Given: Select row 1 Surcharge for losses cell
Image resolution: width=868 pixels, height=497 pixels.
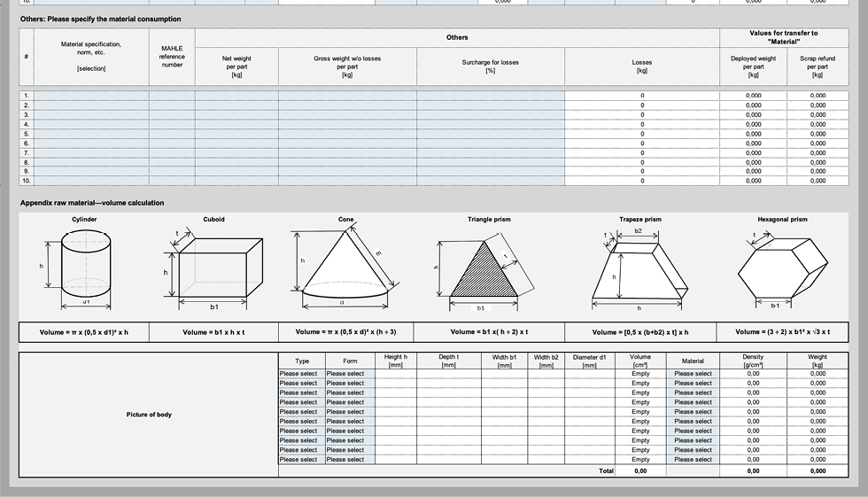Looking at the screenshot, I should click(490, 96).
